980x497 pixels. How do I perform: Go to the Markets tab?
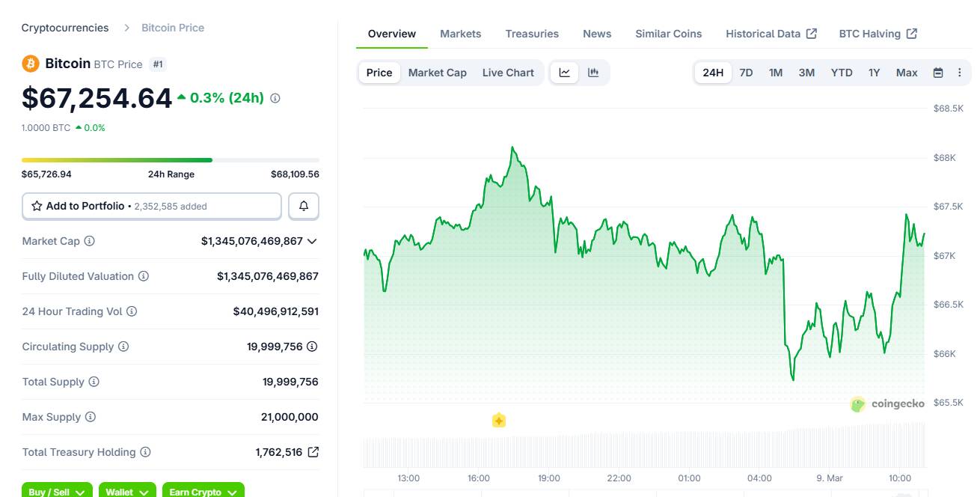click(x=460, y=34)
